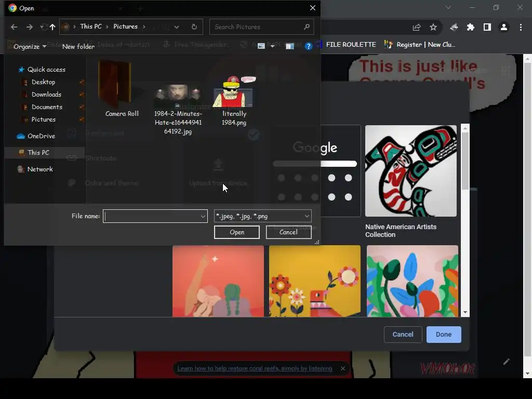The width and height of the screenshot is (532, 399).
Task: Expand the chevron after This PC breadcrumb
Action: 107,26
